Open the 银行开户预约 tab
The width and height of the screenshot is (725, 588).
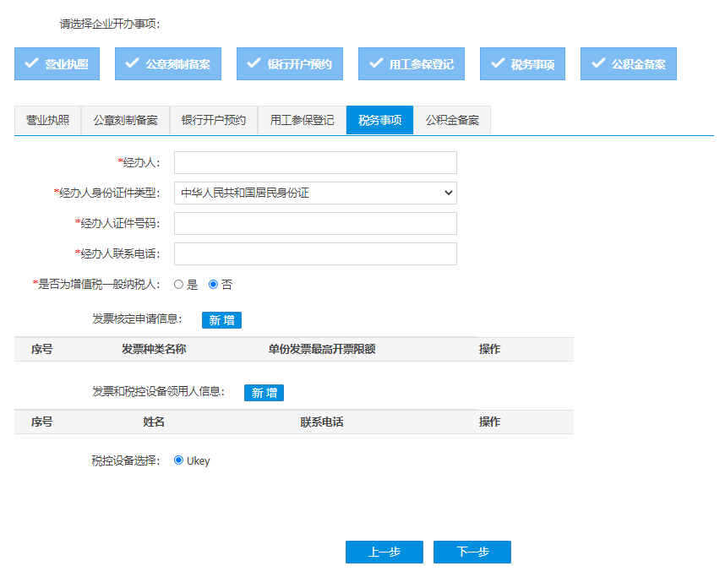[215, 119]
